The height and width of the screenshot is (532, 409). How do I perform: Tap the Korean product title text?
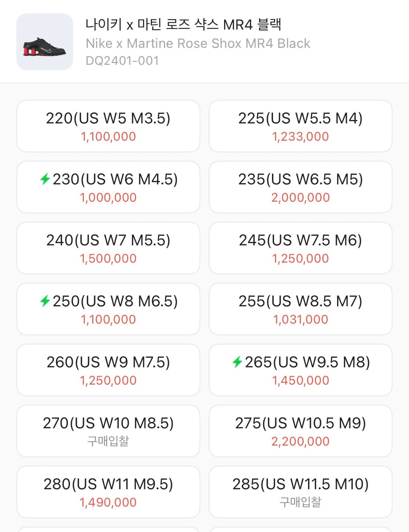coord(183,25)
